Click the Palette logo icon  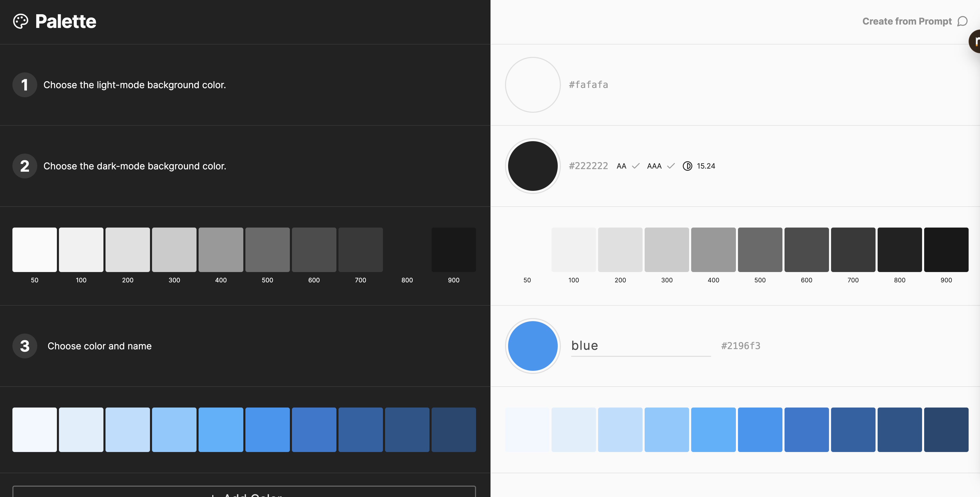pos(20,21)
